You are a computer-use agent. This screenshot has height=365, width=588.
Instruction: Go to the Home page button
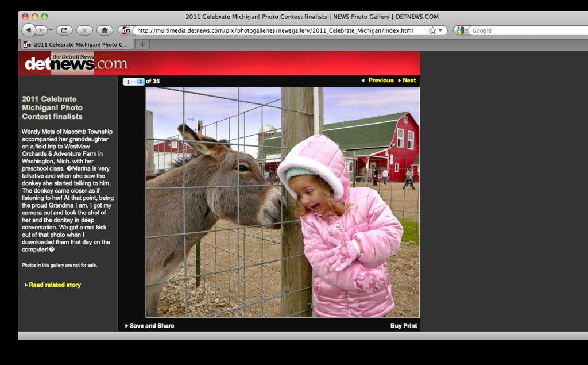[104, 30]
